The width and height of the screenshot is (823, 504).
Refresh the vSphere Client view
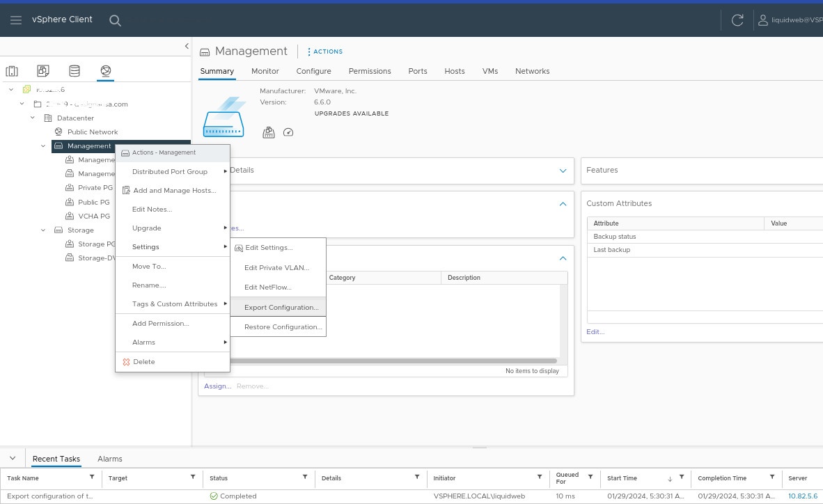[x=737, y=20]
